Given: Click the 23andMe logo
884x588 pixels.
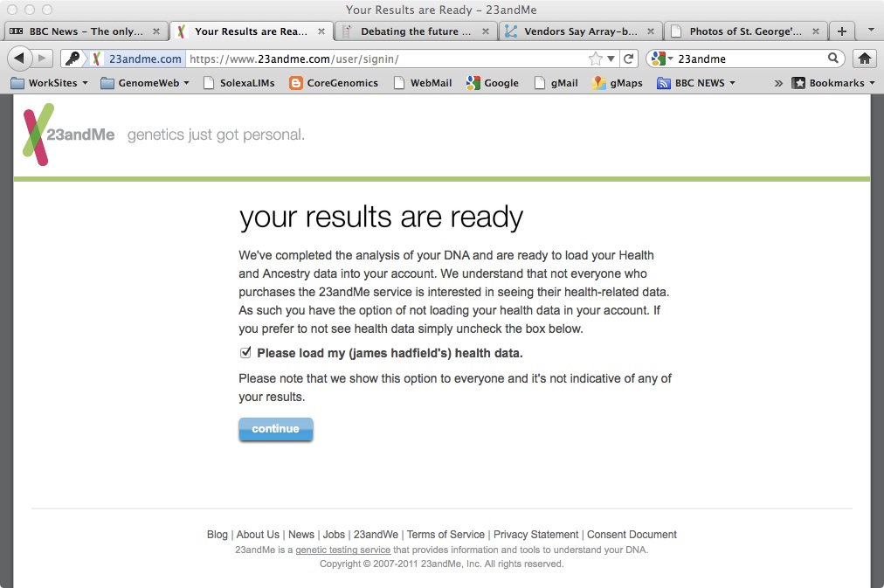Looking at the screenshot, I should coord(68,135).
